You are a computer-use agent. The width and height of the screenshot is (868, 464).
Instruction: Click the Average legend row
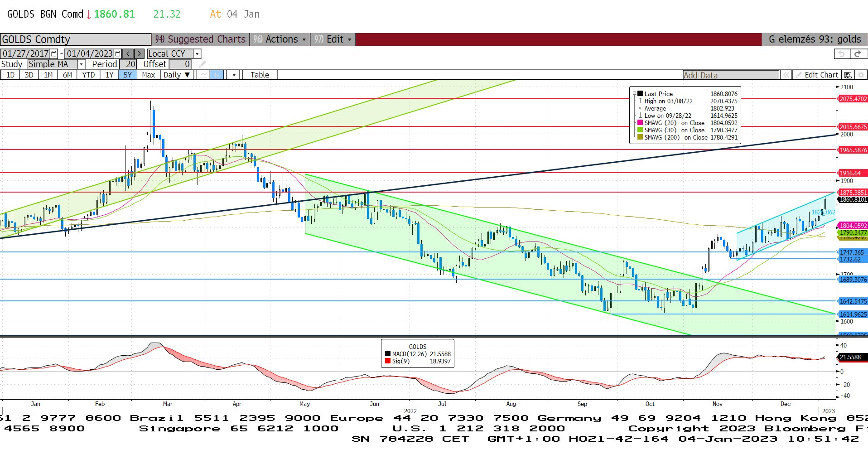[x=688, y=108]
